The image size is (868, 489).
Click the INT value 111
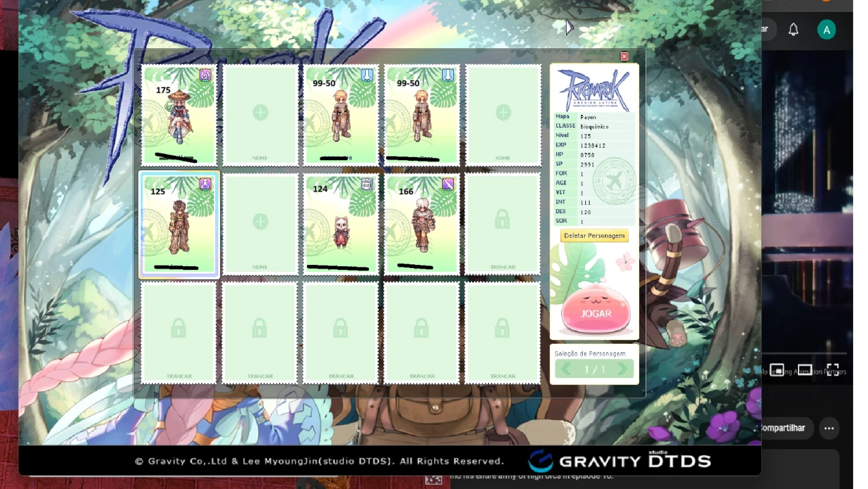coord(586,202)
